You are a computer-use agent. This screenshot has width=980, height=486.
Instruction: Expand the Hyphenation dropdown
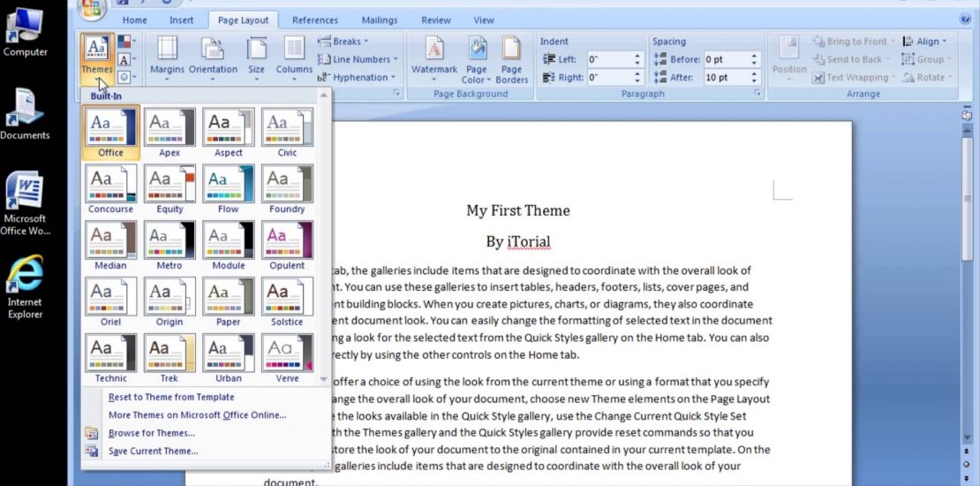pos(357,78)
